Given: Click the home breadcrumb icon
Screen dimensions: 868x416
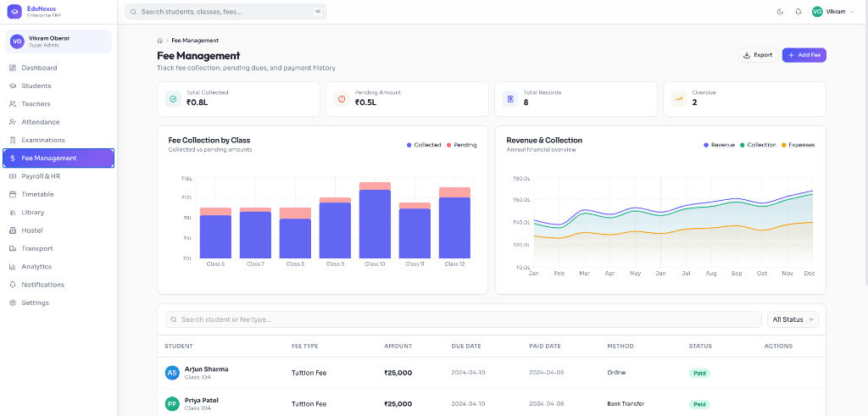Looking at the screenshot, I should coord(160,41).
